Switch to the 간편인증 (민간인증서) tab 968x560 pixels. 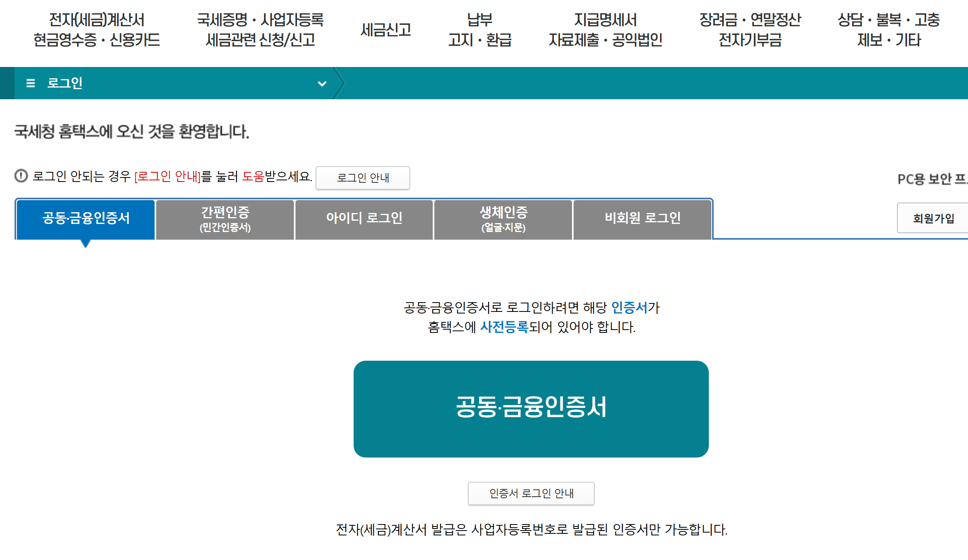224,219
